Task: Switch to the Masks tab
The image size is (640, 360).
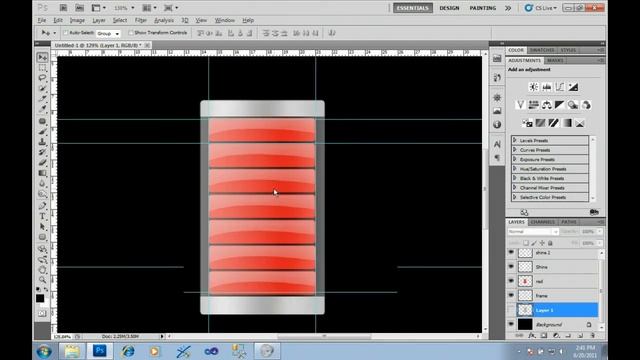Action: [x=555, y=60]
